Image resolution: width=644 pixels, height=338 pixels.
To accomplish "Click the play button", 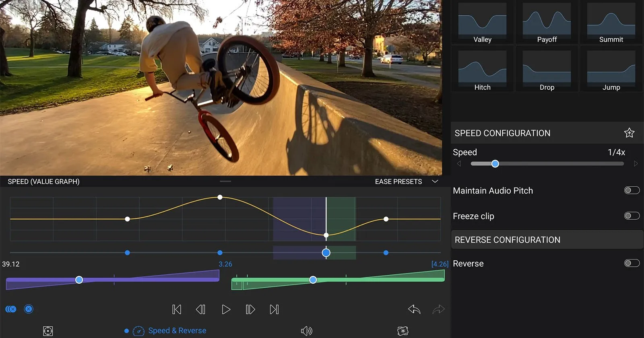I will point(226,309).
